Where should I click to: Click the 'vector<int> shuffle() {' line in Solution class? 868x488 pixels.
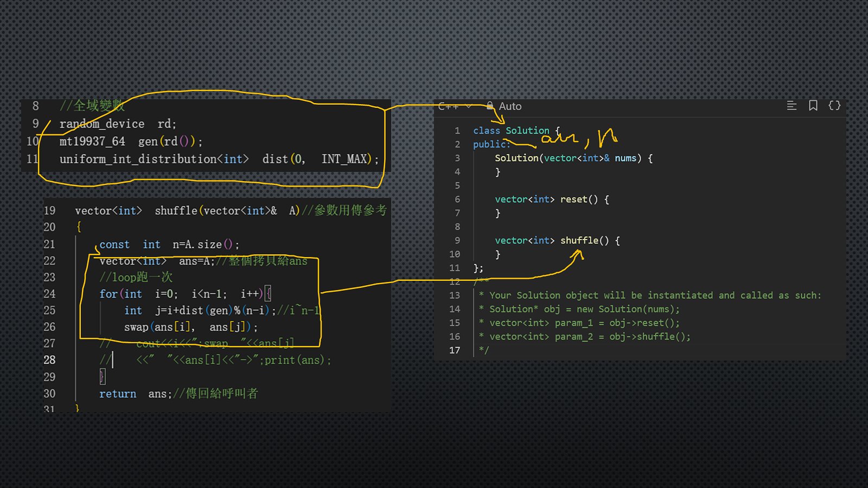[557, 241]
